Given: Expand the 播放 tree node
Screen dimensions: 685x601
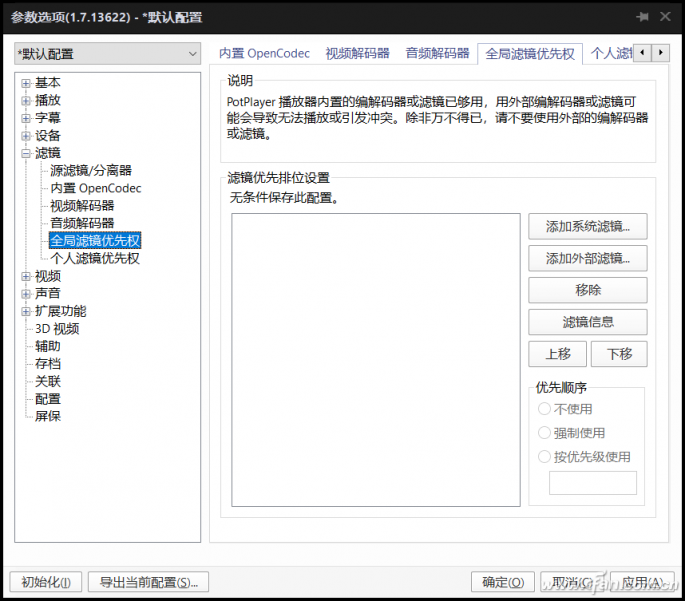Looking at the screenshot, I should coord(26,101).
